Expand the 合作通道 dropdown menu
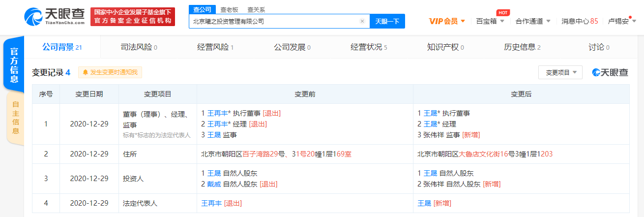The width and height of the screenshot is (644, 217). (532, 21)
